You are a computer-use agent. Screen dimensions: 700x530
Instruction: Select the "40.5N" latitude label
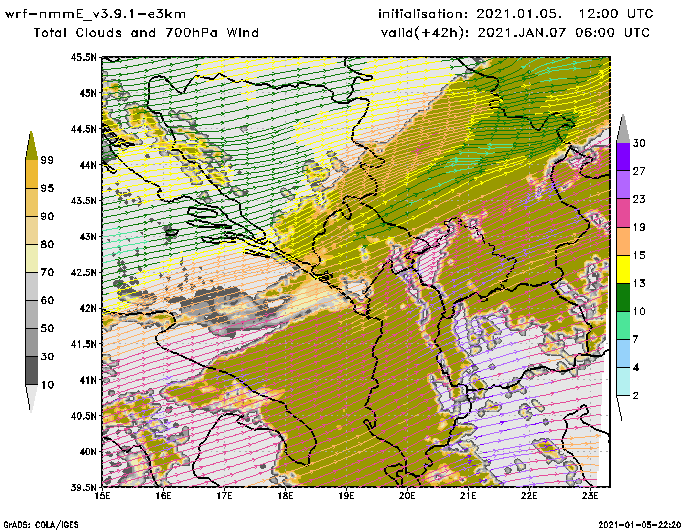(x=83, y=416)
